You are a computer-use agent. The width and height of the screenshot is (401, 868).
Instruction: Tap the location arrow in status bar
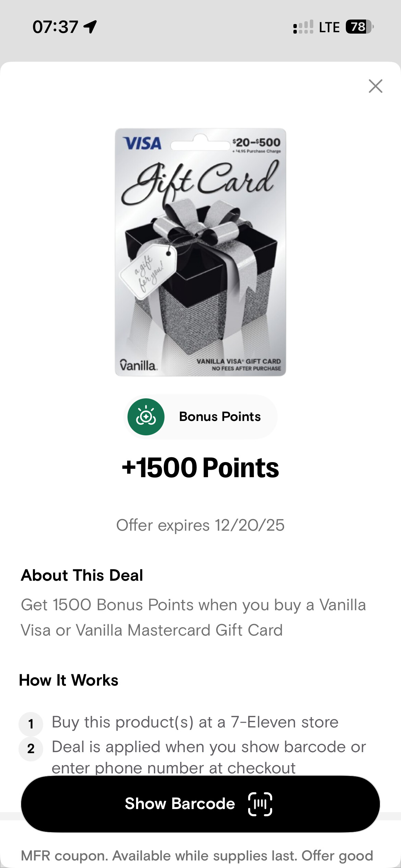[x=90, y=27]
